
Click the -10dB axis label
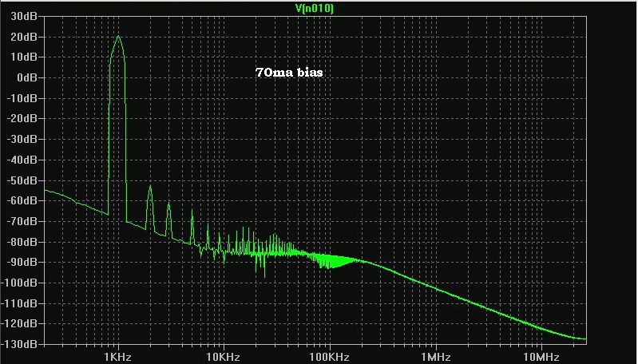(x=22, y=98)
